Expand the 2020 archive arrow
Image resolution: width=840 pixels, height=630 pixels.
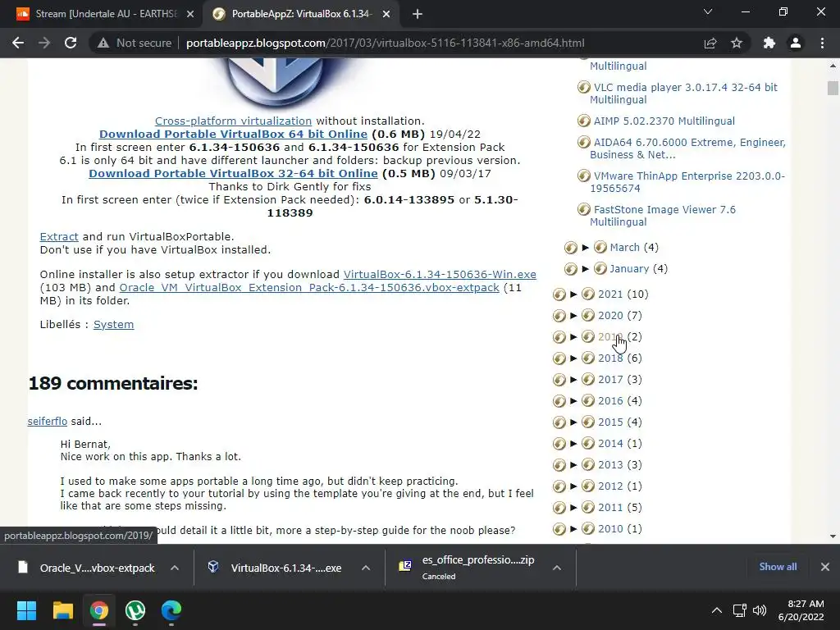573,316
